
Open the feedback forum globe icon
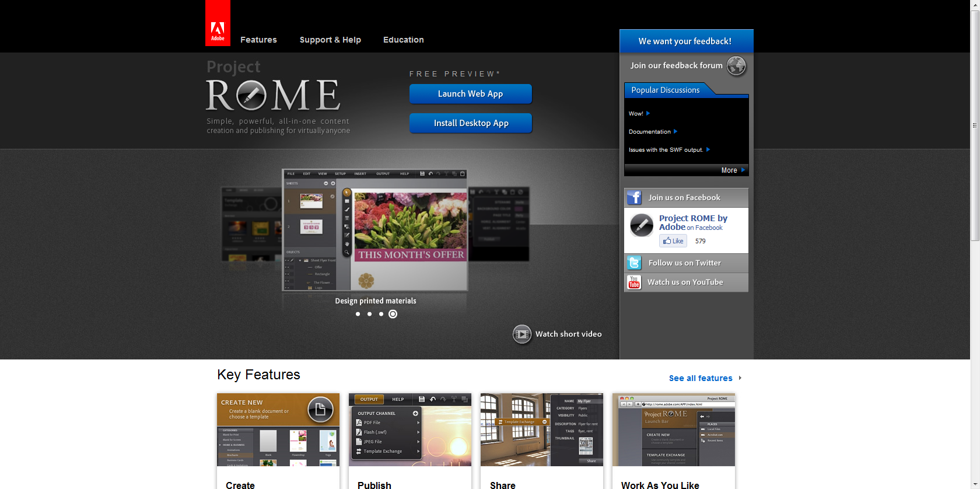736,65
